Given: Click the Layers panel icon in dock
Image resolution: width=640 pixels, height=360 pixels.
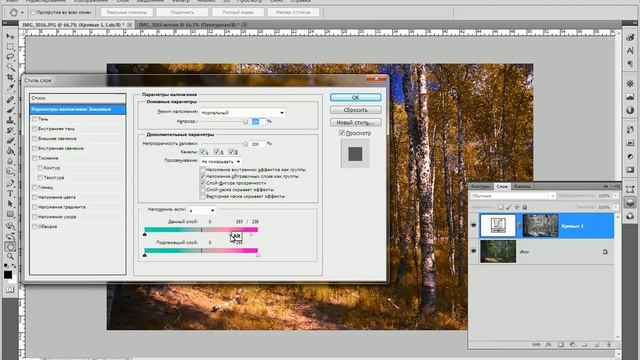Looking at the screenshot, I should 630,202.
